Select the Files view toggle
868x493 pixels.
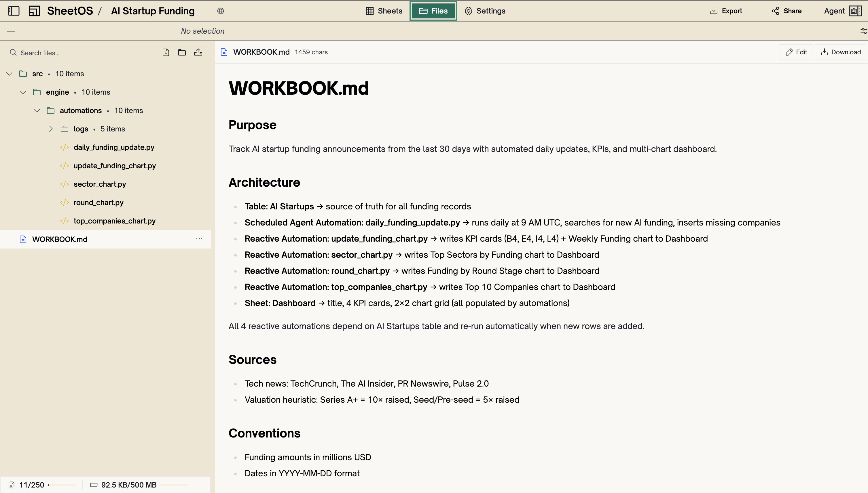tap(433, 10)
